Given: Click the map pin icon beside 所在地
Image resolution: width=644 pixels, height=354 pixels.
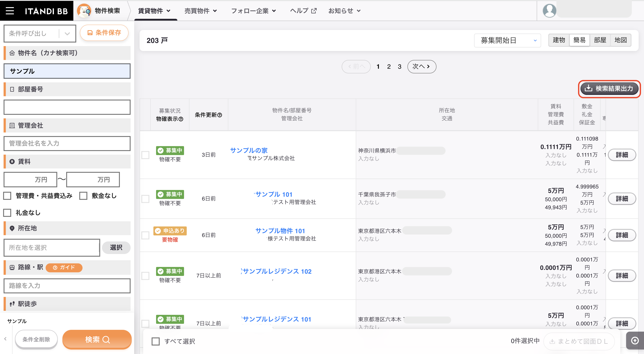Looking at the screenshot, I should tap(12, 228).
